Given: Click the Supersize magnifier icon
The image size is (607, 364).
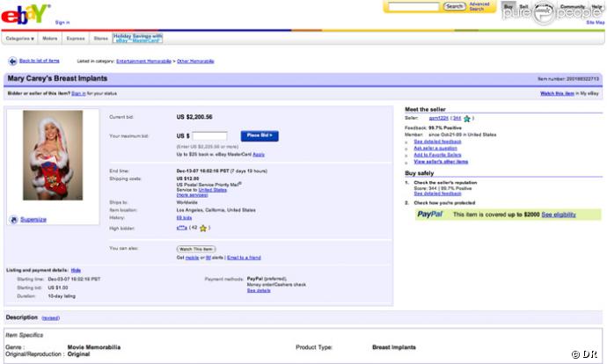Looking at the screenshot, I should click(13, 220).
